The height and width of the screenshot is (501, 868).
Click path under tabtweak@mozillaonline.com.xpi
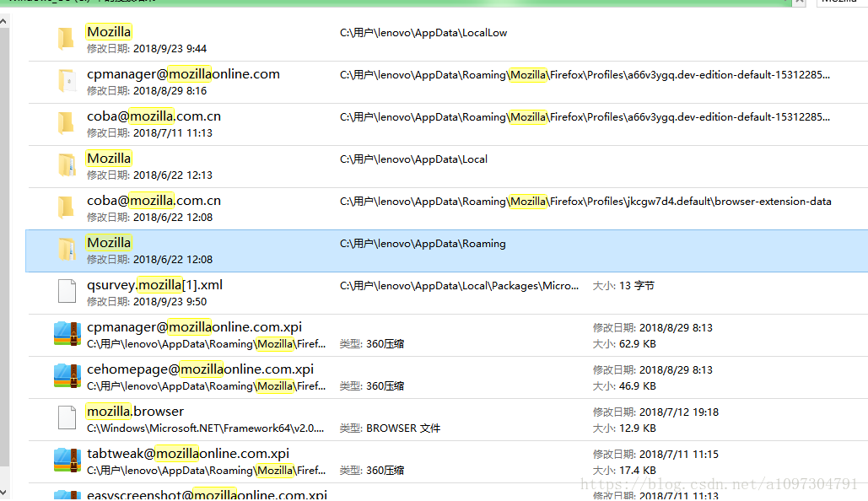206,470
